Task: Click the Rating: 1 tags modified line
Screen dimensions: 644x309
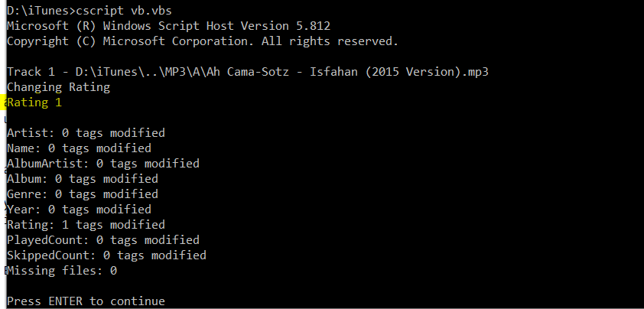Action: (86, 225)
